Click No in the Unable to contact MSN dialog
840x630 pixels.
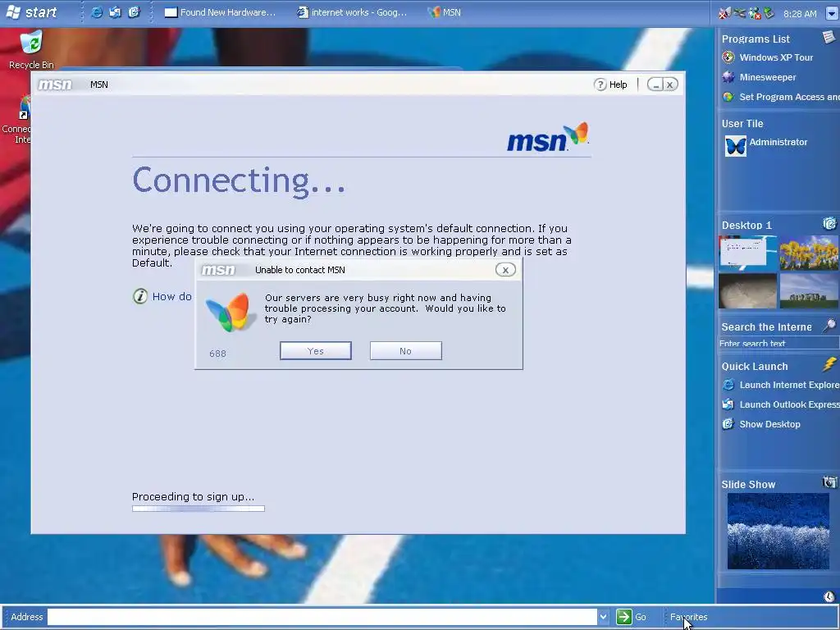click(405, 351)
